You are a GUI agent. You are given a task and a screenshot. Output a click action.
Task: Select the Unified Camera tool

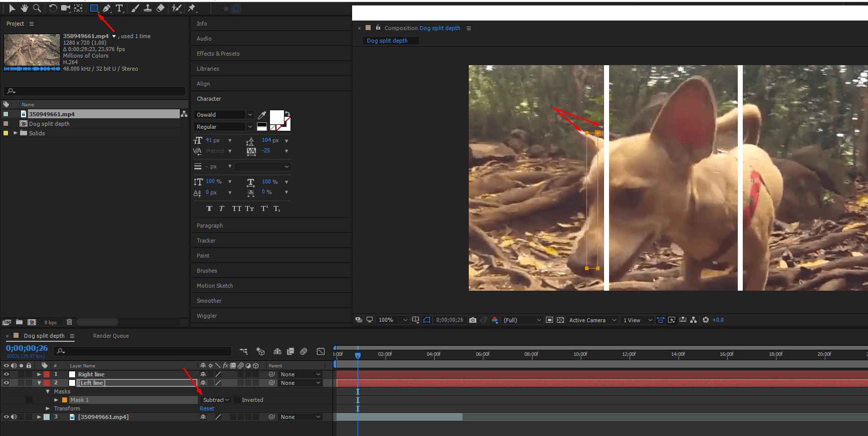(x=66, y=8)
